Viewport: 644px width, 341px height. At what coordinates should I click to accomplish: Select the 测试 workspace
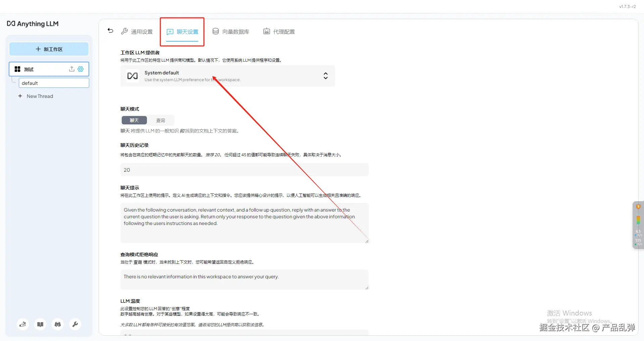pyautogui.click(x=49, y=69)
